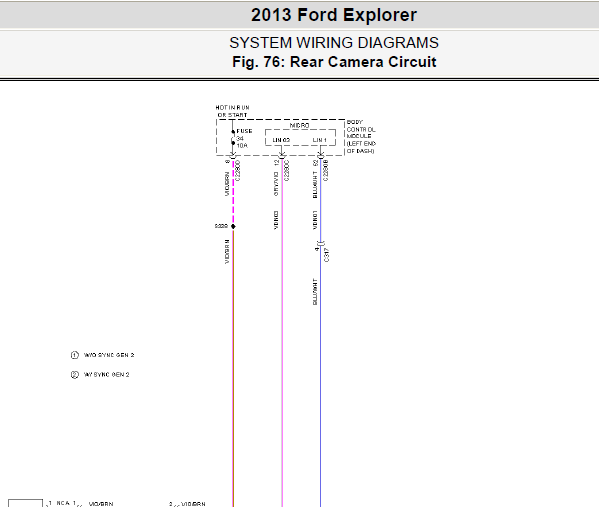Click connector label "C2280B"
This screenshot has height=507, width=599.
click(325, 170)
